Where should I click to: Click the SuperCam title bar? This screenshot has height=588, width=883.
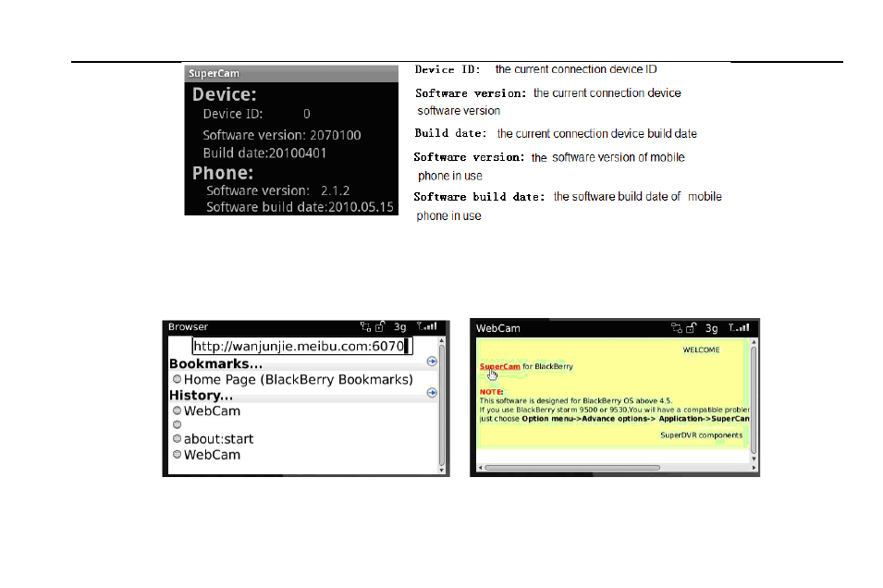click(x=291, y=73)
